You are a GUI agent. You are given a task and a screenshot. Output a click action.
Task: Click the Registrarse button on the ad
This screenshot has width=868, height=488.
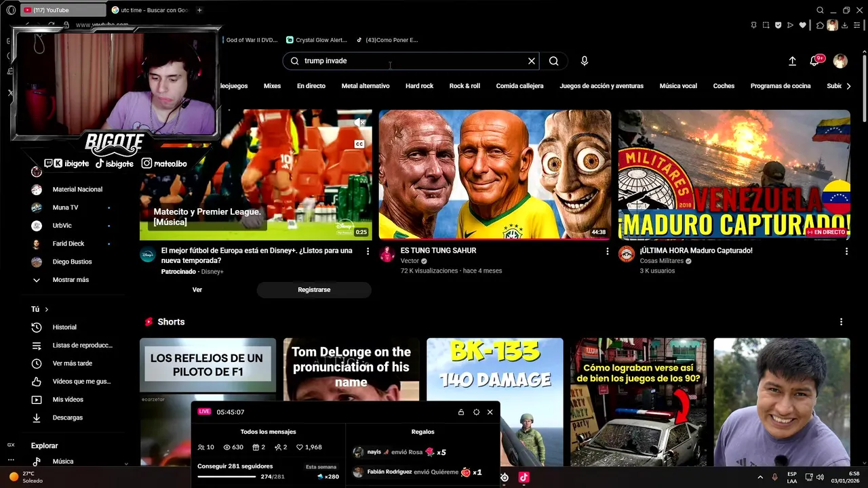314,290
